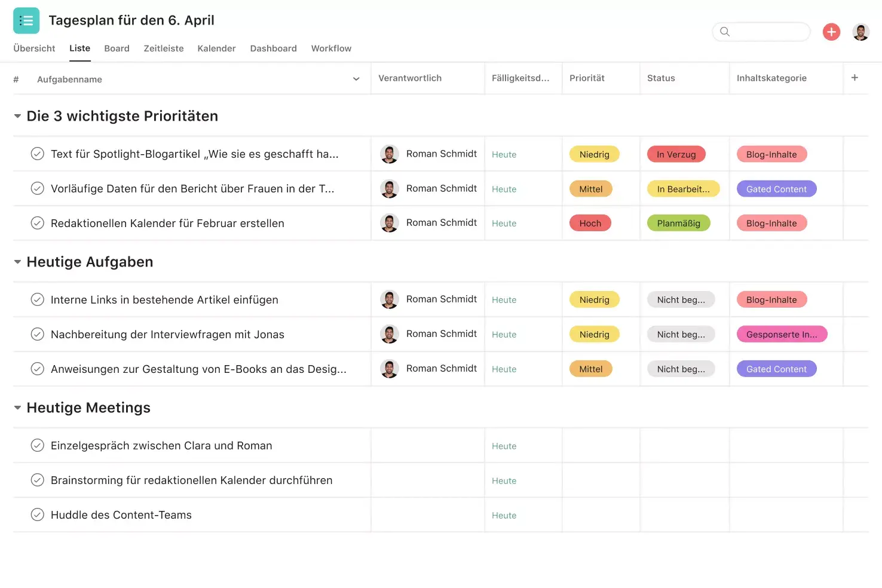
Task: Switch to the Zeitleiste tab
Action: point(164,48)
